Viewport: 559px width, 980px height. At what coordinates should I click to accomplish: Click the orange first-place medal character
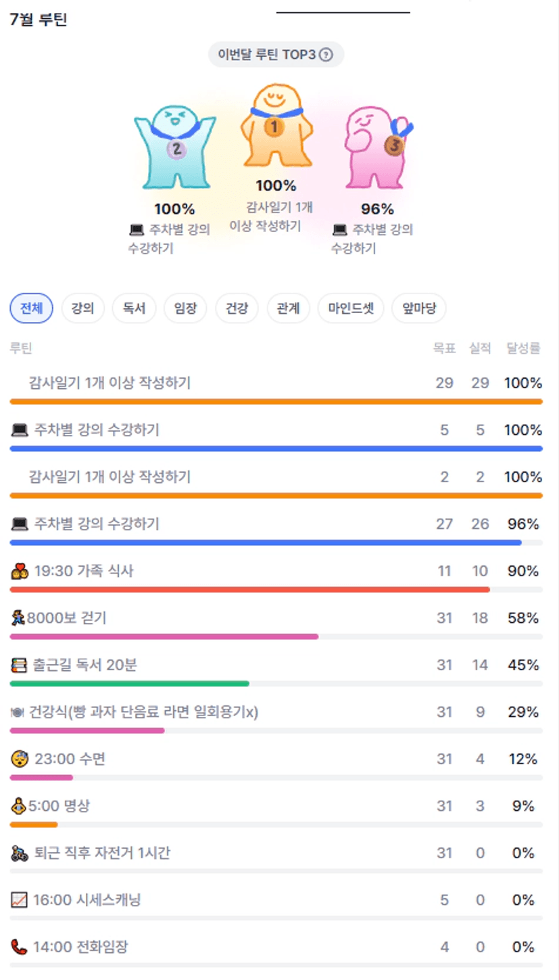(274, 125)
